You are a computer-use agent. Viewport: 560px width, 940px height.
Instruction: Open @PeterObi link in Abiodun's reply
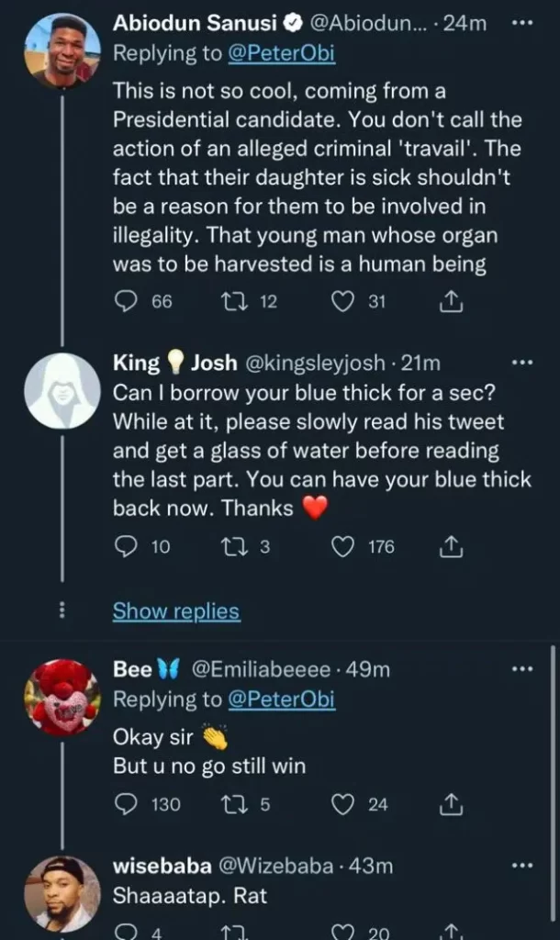[282, 54]
